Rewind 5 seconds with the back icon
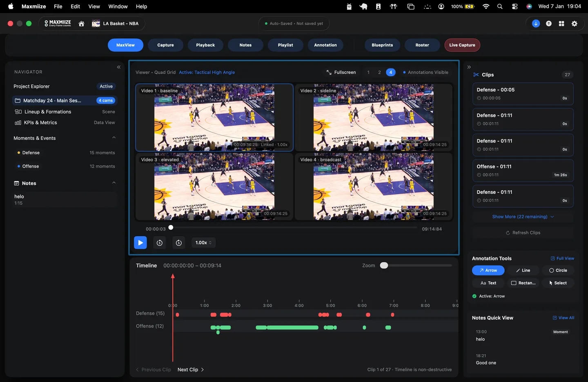 pos(160,243)
